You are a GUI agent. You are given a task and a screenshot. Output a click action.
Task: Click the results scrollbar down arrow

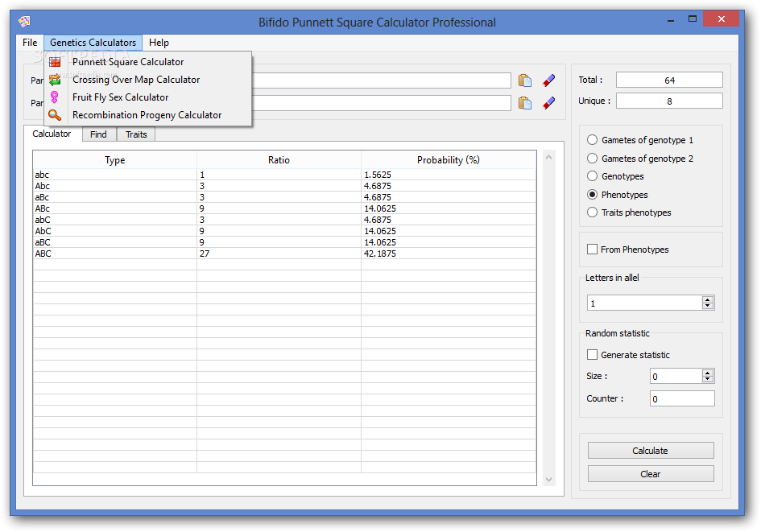click(549, 479)
